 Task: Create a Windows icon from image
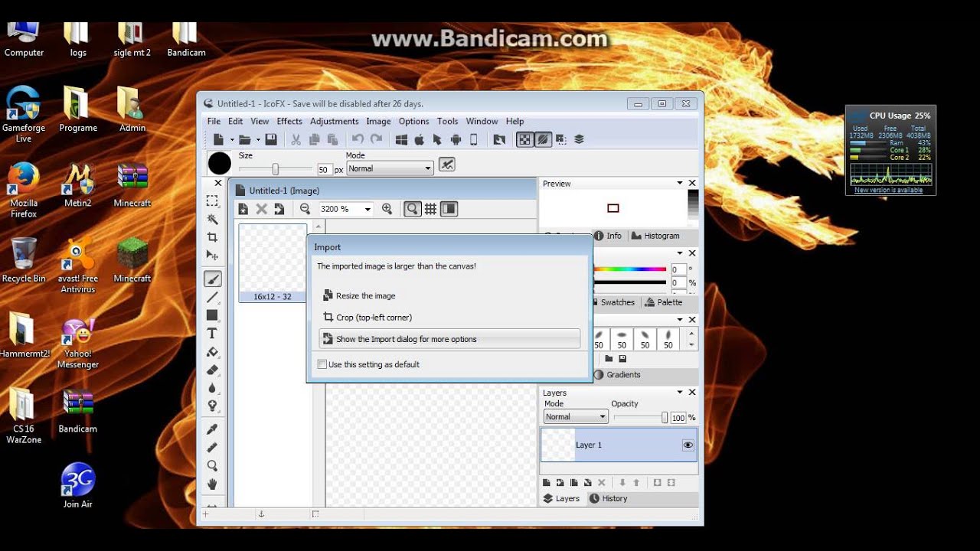coord(401,139)
